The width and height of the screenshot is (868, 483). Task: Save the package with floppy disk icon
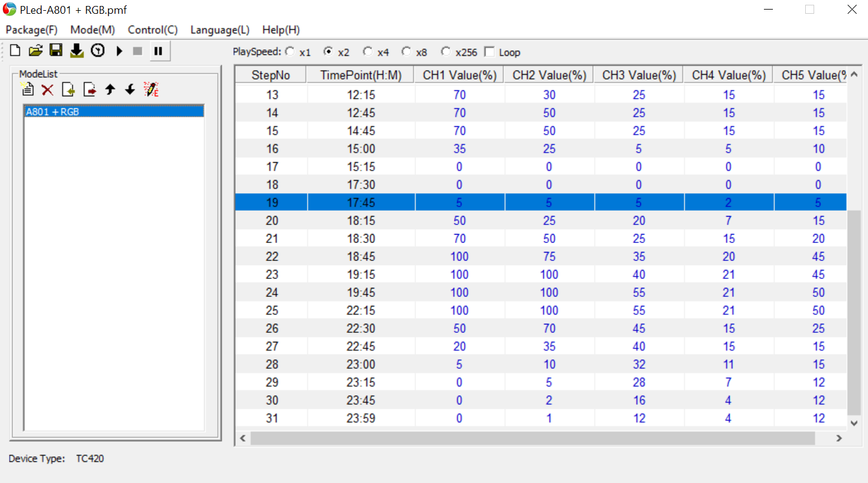click(56, 51)
